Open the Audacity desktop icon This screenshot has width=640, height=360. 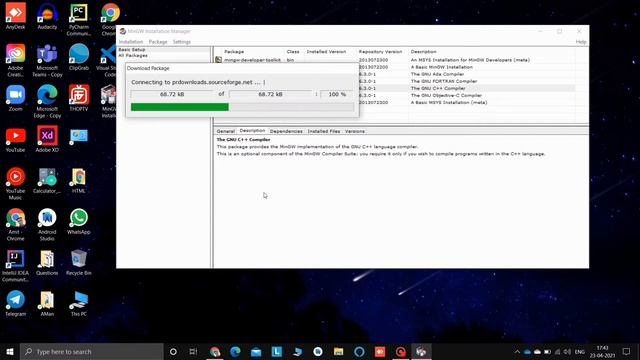(47, 16)
